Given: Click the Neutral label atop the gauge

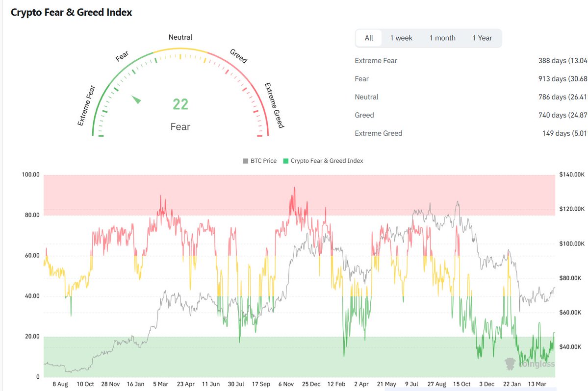Looking at the screenshot, I should point(180,37).
